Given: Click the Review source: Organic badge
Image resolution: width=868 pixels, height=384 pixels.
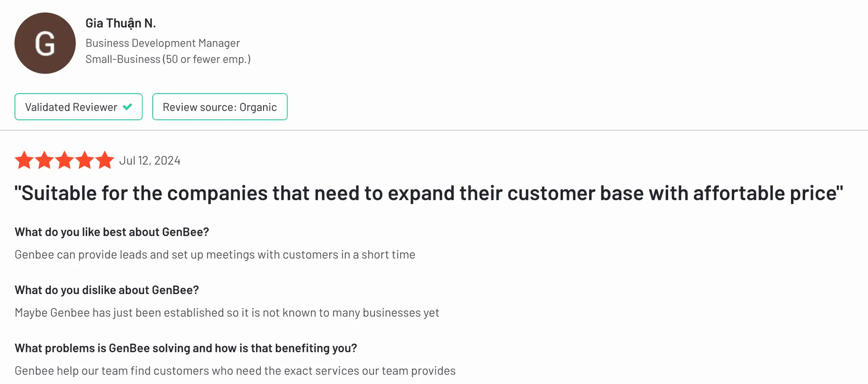Looking at the screenshot, I should click(x=220, y=107).
